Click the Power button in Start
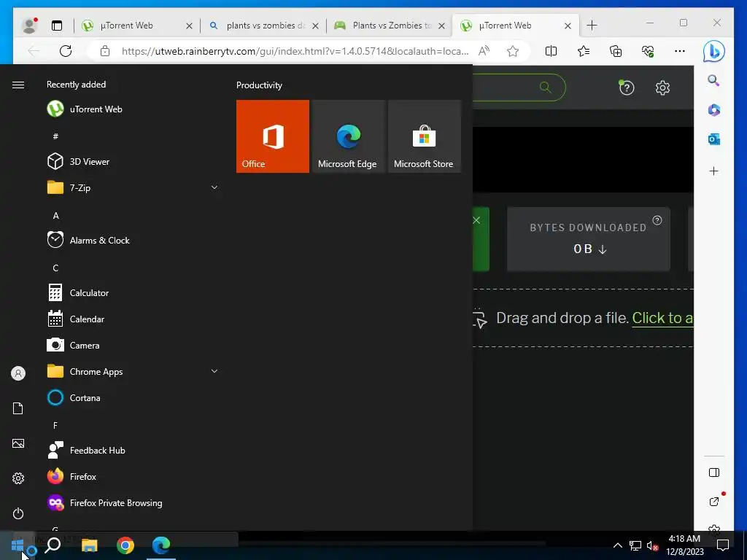Viewport: 747px width, 560px height. [x=18, y=513]
